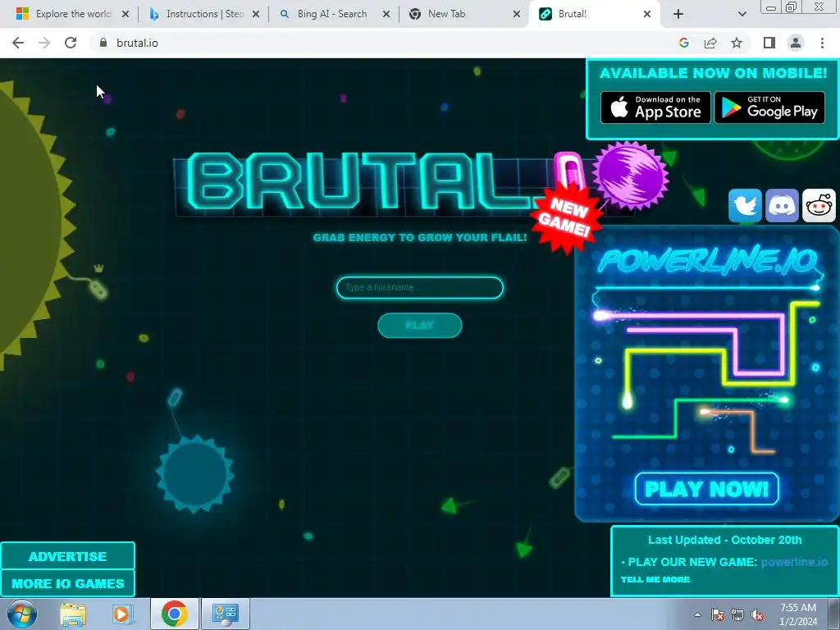Screen dimensions: 840x630
Task: Click the network tray icon
Action: pyautogui.click(x=737, y=614)
